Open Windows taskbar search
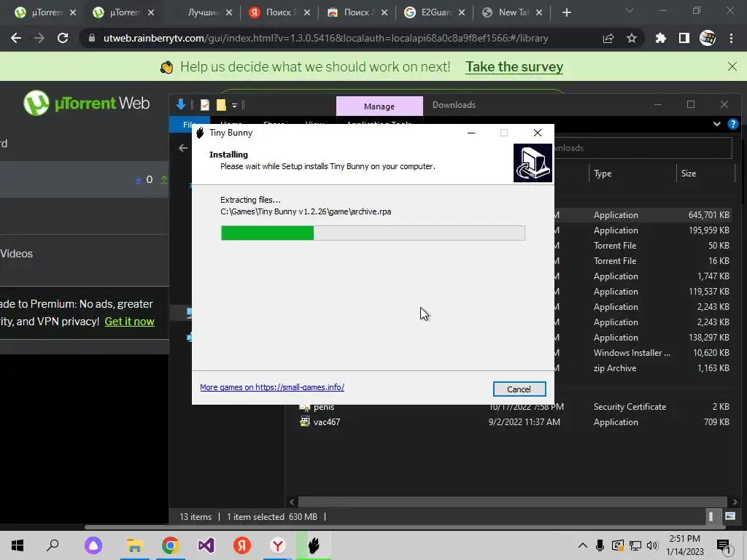747x560 pixels. [x=53, y=545]
